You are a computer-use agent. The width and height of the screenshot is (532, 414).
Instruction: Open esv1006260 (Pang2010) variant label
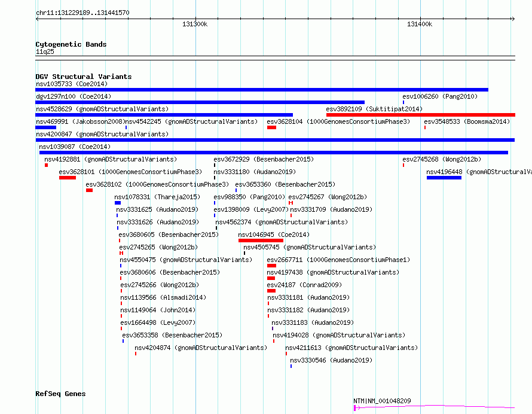[440, 96]
